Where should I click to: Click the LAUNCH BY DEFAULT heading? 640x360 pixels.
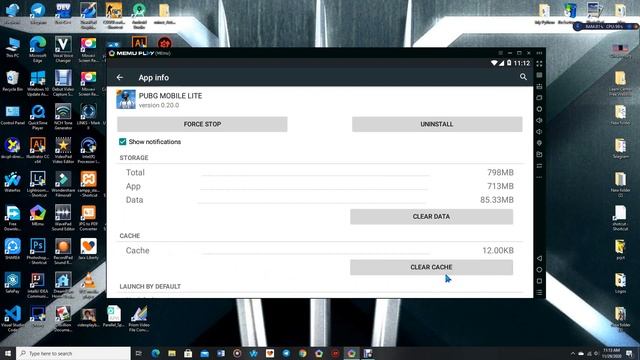pyautogui.click(x=150, y=287)
